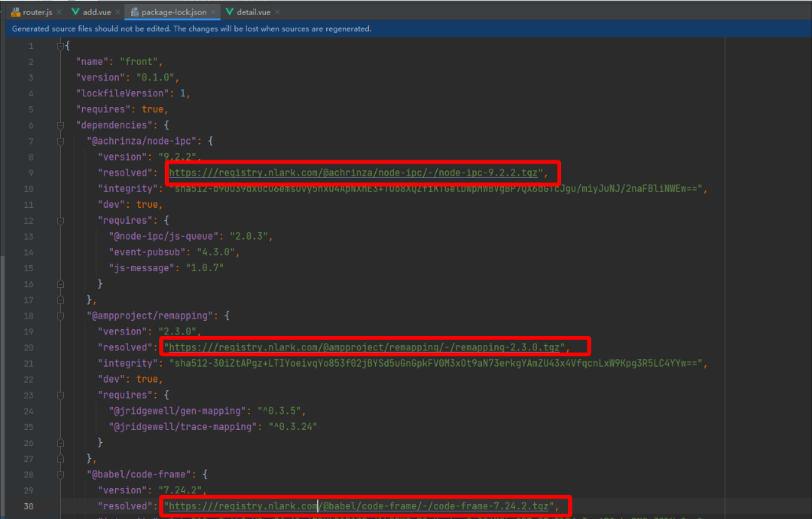This screenshot has height=519, width=812.
Task: Collapse the "requires" block on line 12
Action: click(x=60, y=221)
